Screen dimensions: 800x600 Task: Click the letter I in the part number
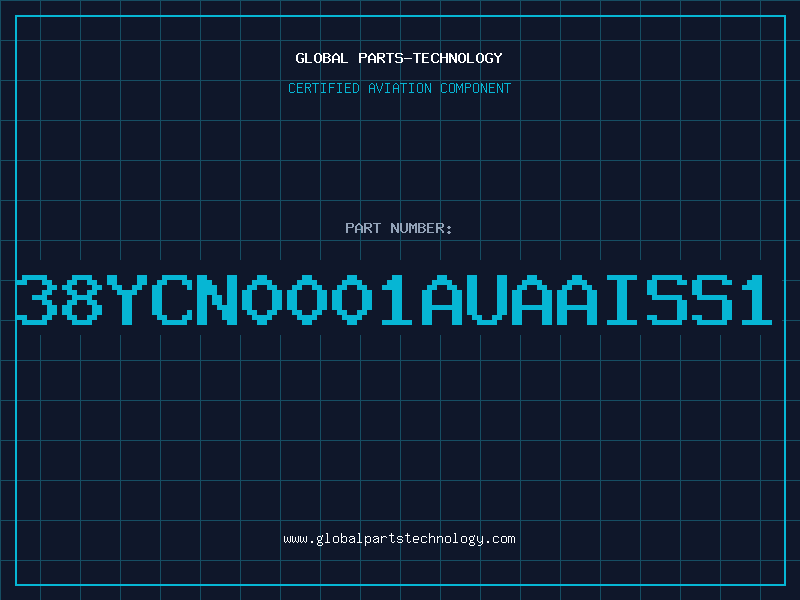point(622,300)
